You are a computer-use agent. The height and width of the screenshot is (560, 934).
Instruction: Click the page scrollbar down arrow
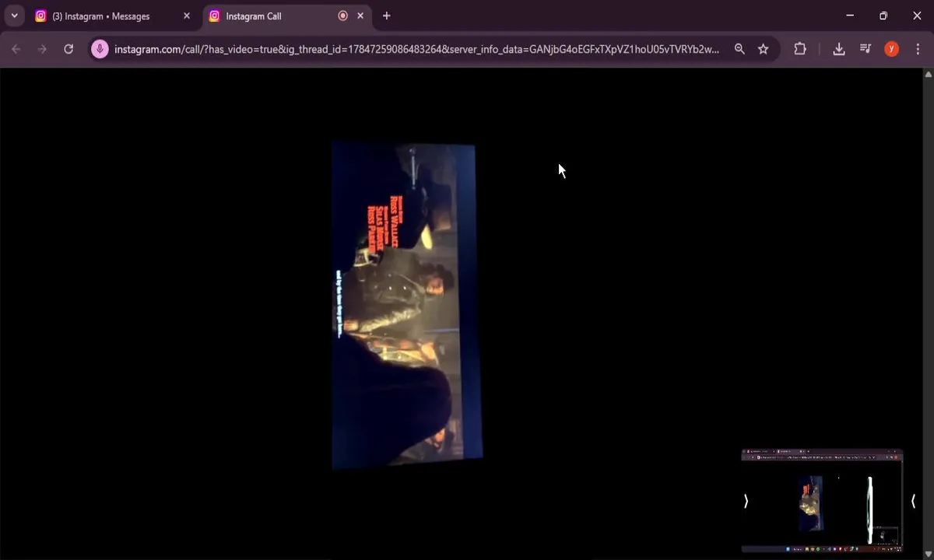(928, 555)
